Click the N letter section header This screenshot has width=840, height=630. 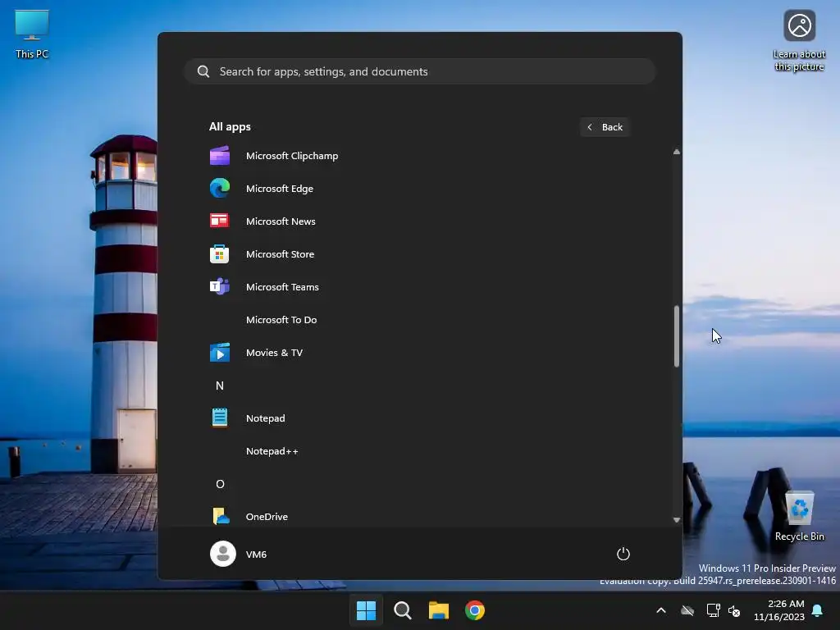pos(220,386)
